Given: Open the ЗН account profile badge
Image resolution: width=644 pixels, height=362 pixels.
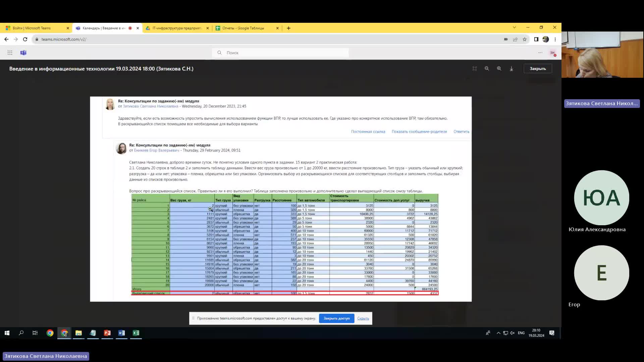Looking at the screenshot, I should click(x=552, y=53).
